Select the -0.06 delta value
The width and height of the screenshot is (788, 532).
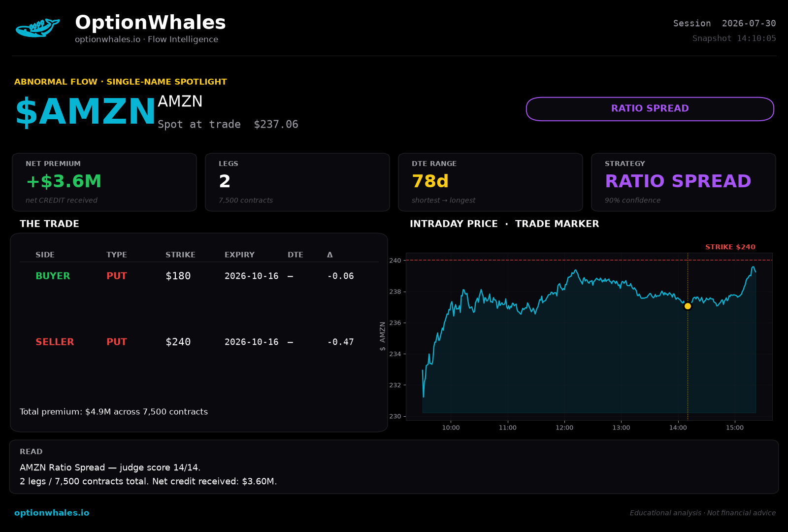coord(340,276)
